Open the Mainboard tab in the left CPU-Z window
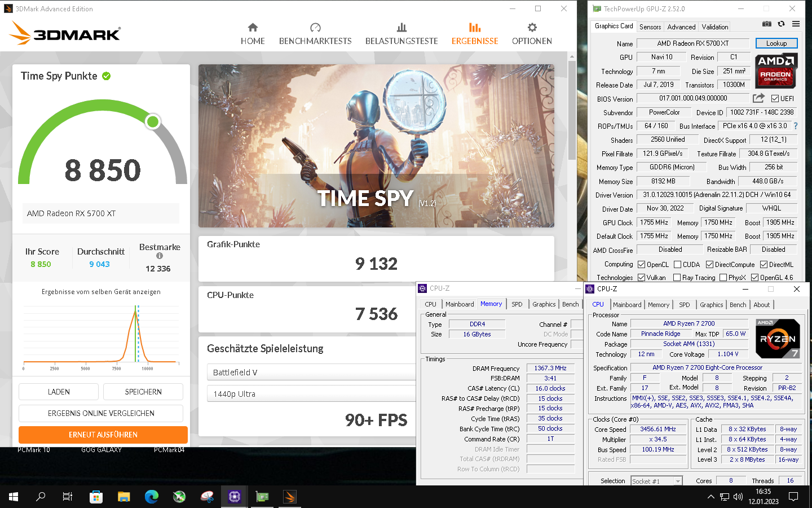 tap(460, 304)
